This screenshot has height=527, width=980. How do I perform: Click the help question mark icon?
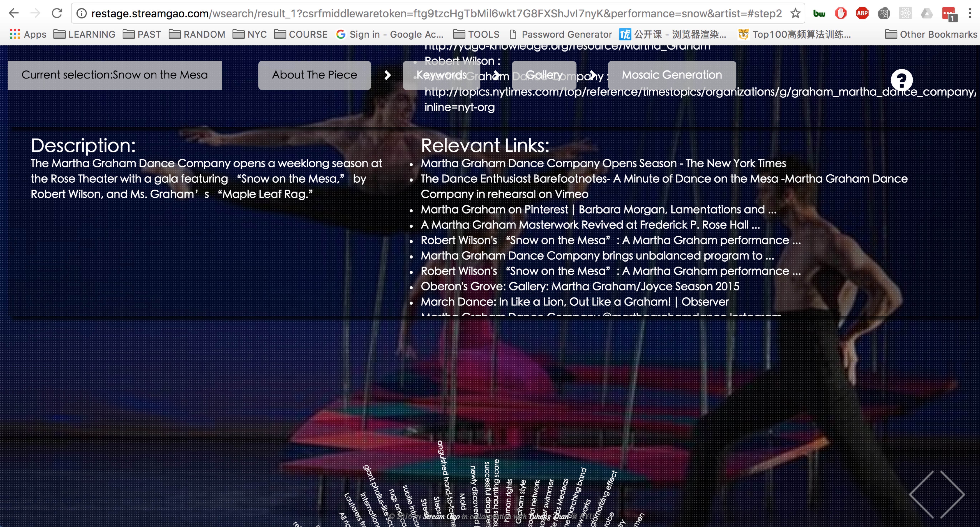click(901, 80)
